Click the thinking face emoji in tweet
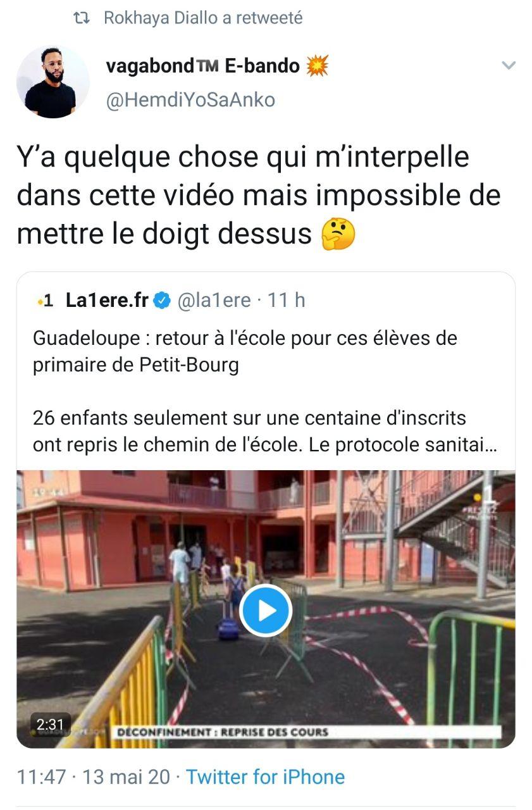Image resolution: width=532 pixels, height=810 pixels. [338, 235]
